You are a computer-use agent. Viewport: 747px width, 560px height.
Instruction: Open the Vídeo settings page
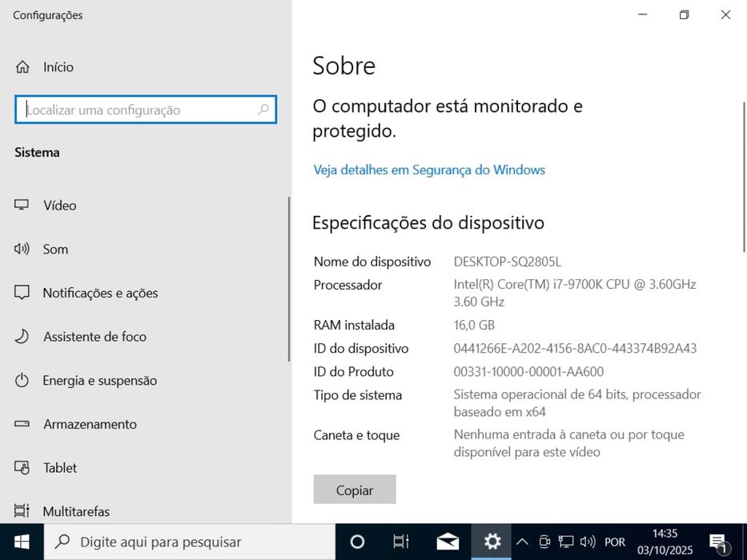click(145, 206)
